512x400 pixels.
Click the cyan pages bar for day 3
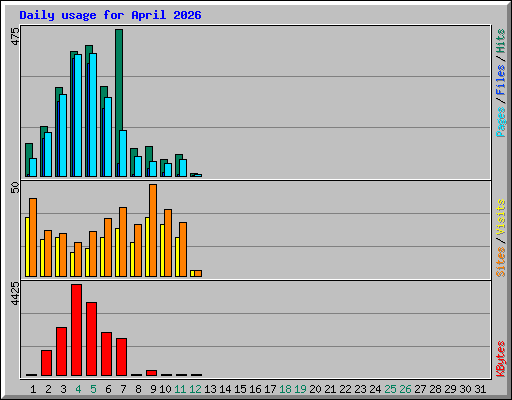tap(63, 135)
